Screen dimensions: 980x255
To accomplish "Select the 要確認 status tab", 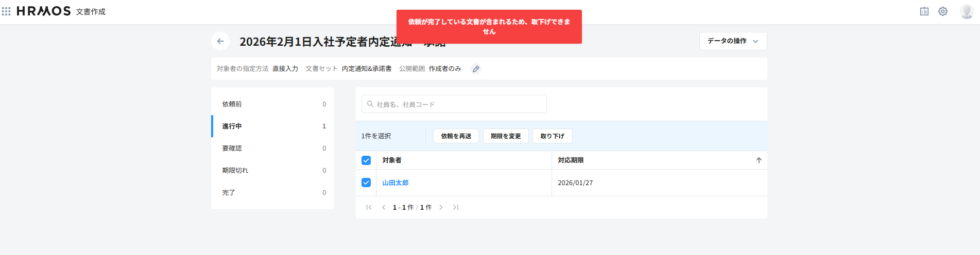I will point(273,149).
